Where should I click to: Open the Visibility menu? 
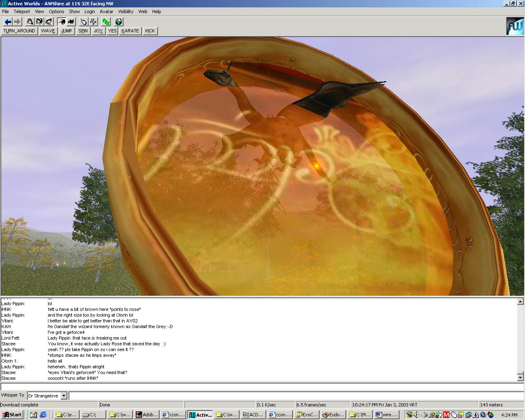pyautogui.click(x=126, y=11)
